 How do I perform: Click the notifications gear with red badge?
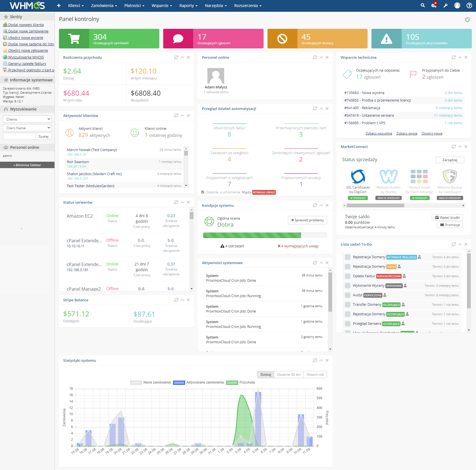click(x=434, y=5)
